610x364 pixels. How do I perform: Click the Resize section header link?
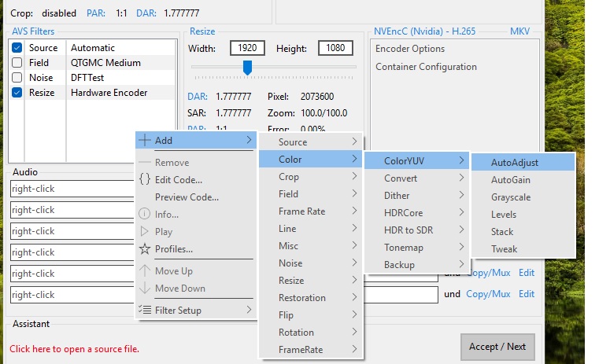[x=202, y=31]
